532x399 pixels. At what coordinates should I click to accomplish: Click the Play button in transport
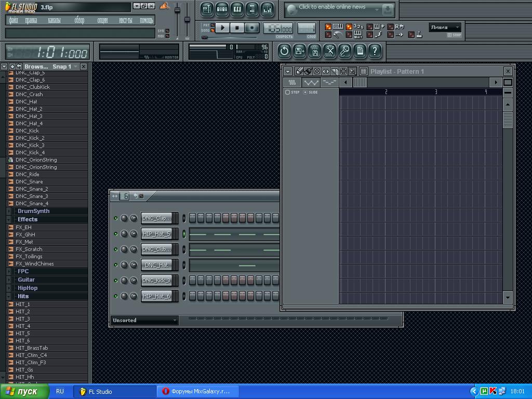click(x=222, y=28)
